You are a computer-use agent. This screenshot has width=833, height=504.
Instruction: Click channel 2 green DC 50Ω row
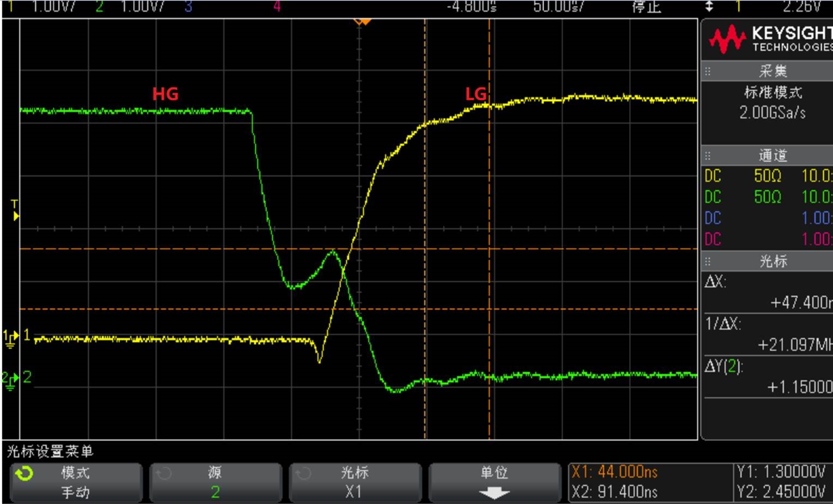[768, 197]
